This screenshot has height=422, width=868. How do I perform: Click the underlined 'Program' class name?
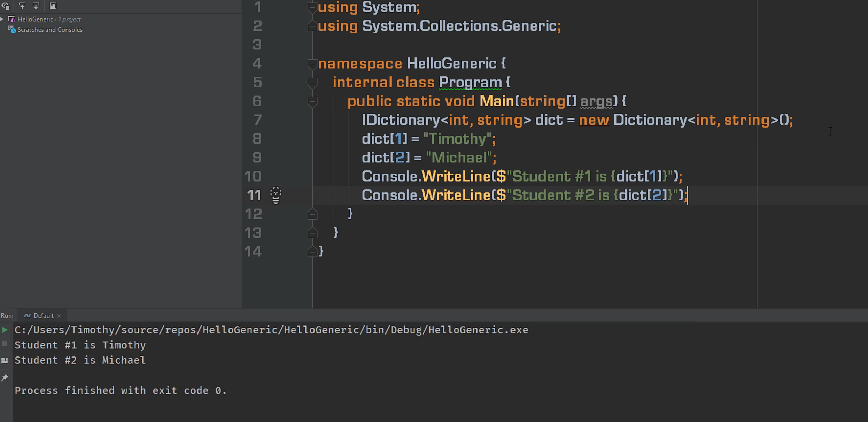pos(470,83)
